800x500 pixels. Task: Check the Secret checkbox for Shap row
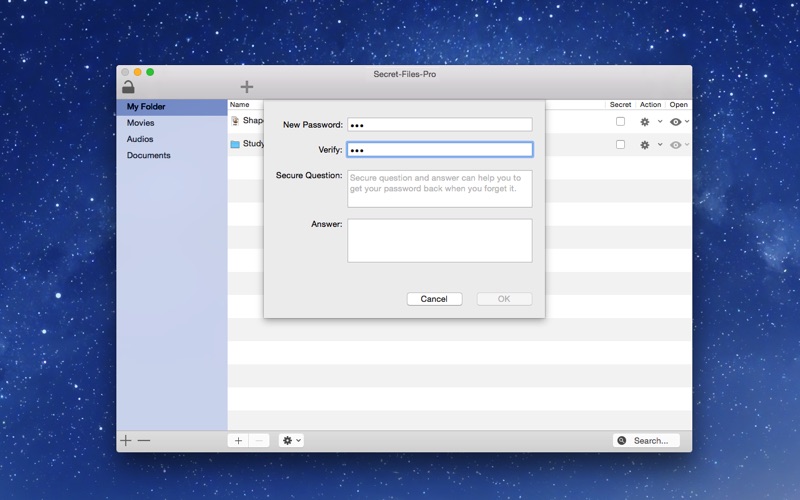click(x=620, y=121)
